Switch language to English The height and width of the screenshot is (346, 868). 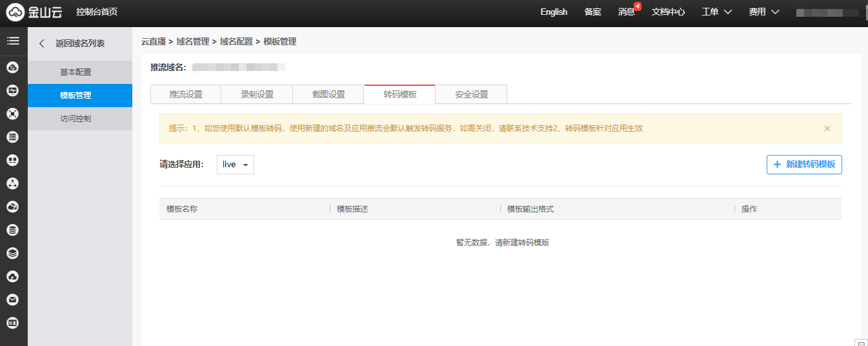click(554, 12)
